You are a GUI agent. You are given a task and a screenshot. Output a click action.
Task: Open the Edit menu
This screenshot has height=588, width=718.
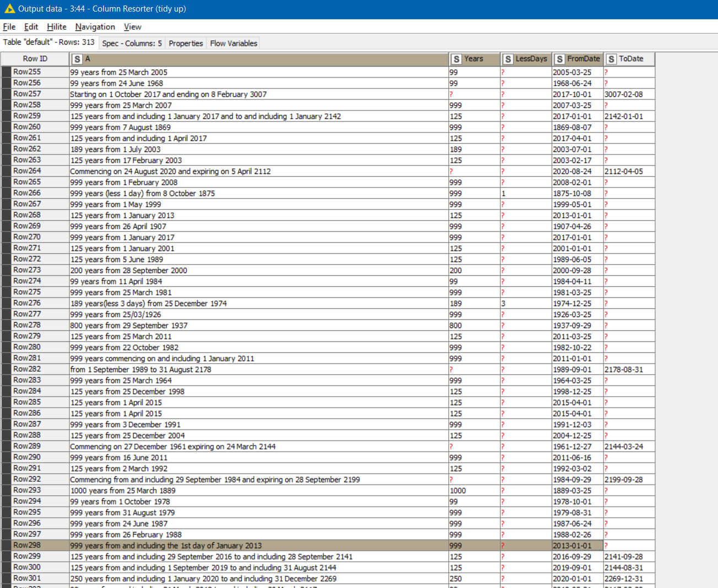[31, 27]
